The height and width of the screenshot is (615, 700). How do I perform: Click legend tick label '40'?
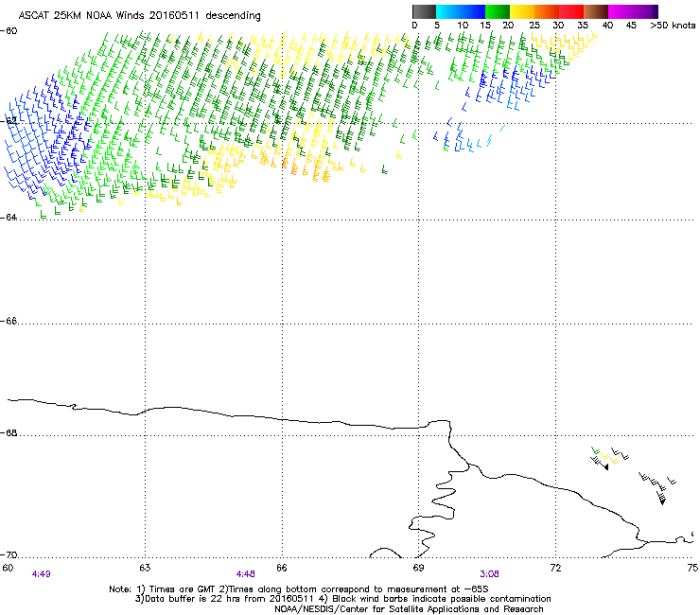click(x=607, y=25)
